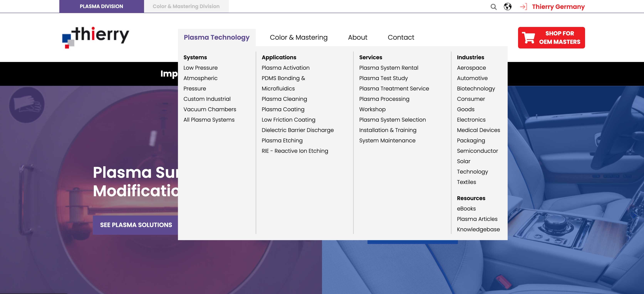Click the Industries heading
The height and width of the screenshot is (294, 644).
click(x=470, y=57)
